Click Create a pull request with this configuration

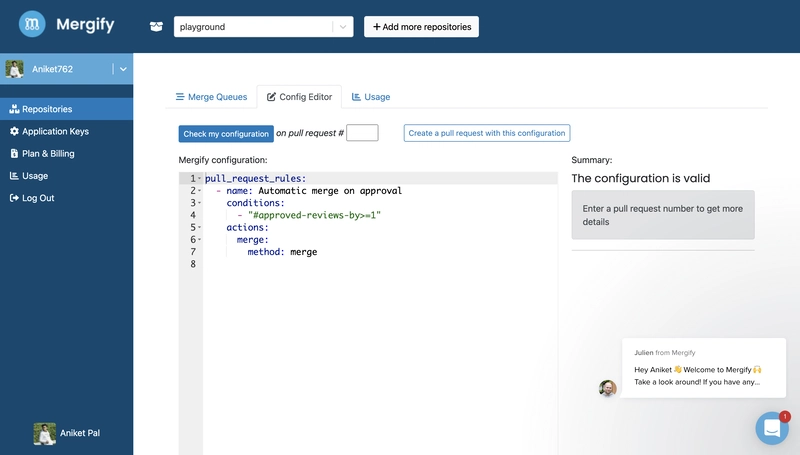pos(487,133)
